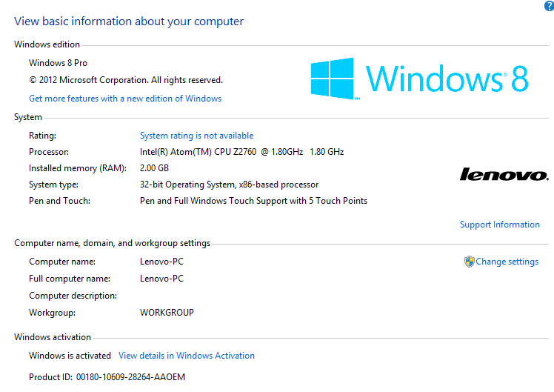Click the Pen and Touch: label
This screenshot has width=554, height=392.
click(59, 201)
